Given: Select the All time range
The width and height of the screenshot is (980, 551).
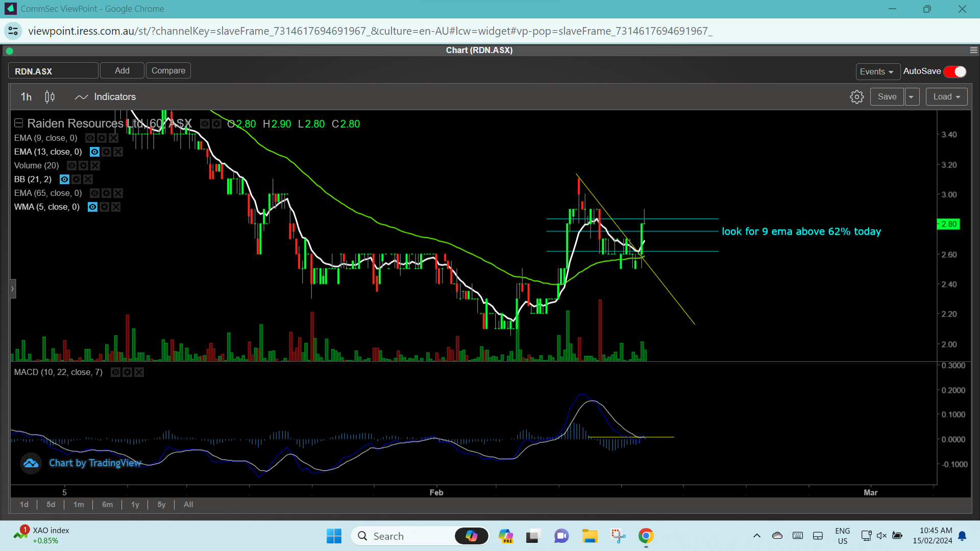Looking at the screenshot, I should click(188, 505).
